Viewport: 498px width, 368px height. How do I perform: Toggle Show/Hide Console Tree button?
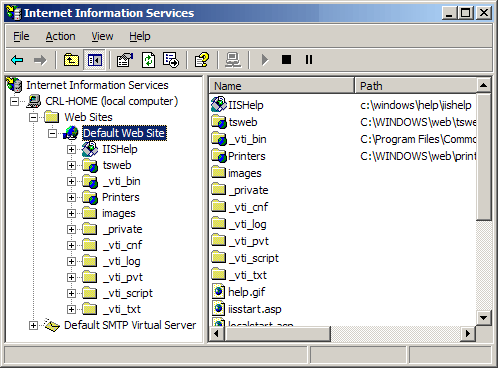(95, 60)
